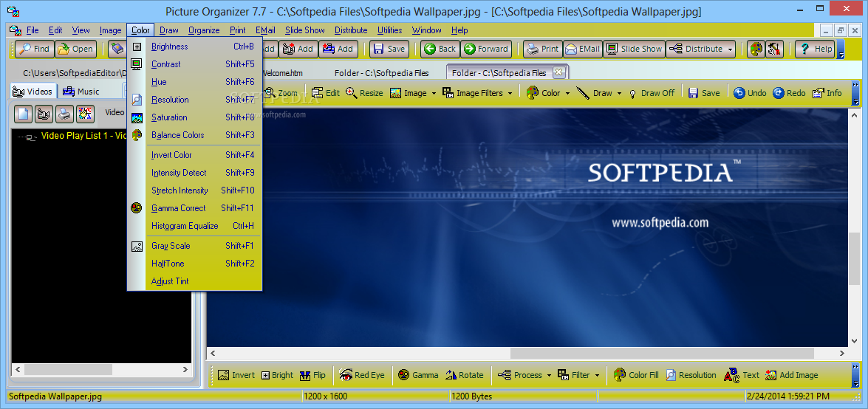Go Back using the green arrow button
Image resolution: width=868 pixels, height=409 pixels.
click(440, 49)
